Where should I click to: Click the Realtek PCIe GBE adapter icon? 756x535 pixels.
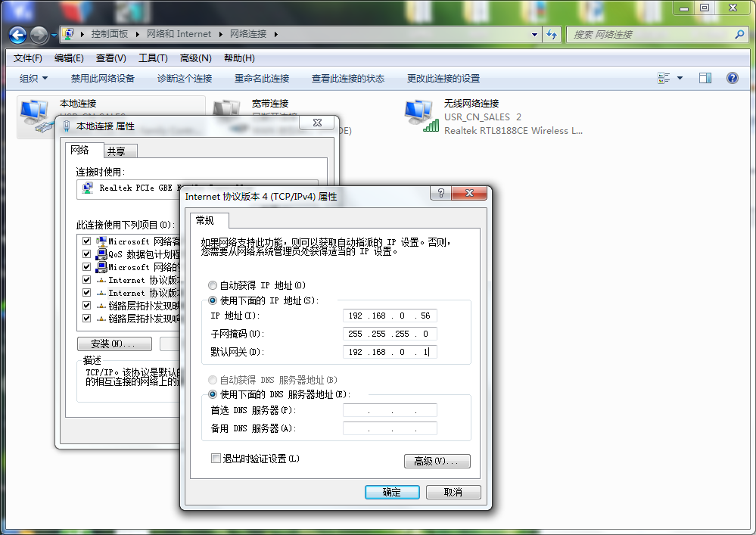(x=87, y=188)
